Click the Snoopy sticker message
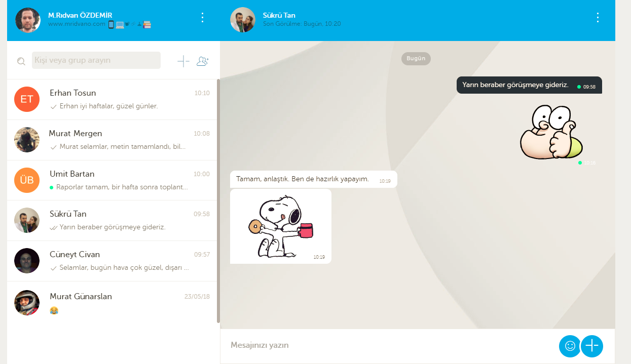Viewport: 631px width, 364px height. (x=281, y=226)
